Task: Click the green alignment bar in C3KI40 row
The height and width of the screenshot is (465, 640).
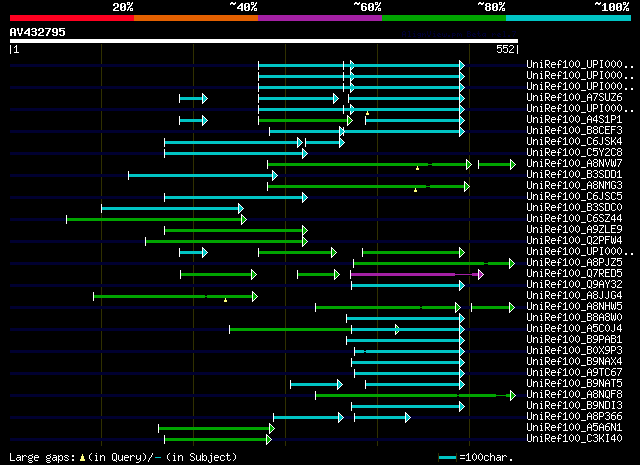Action: click(218, 440)
